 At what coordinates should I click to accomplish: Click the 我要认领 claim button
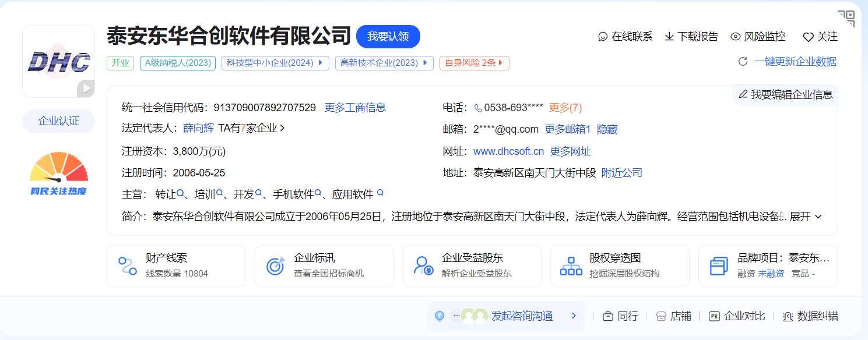coord(388,37)
